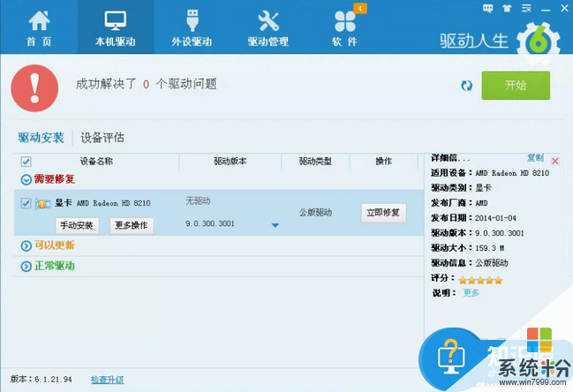Click the red exclamation warning icon
Screen dimensions: 573x392
pyautogui.click(x=34, y=88)
